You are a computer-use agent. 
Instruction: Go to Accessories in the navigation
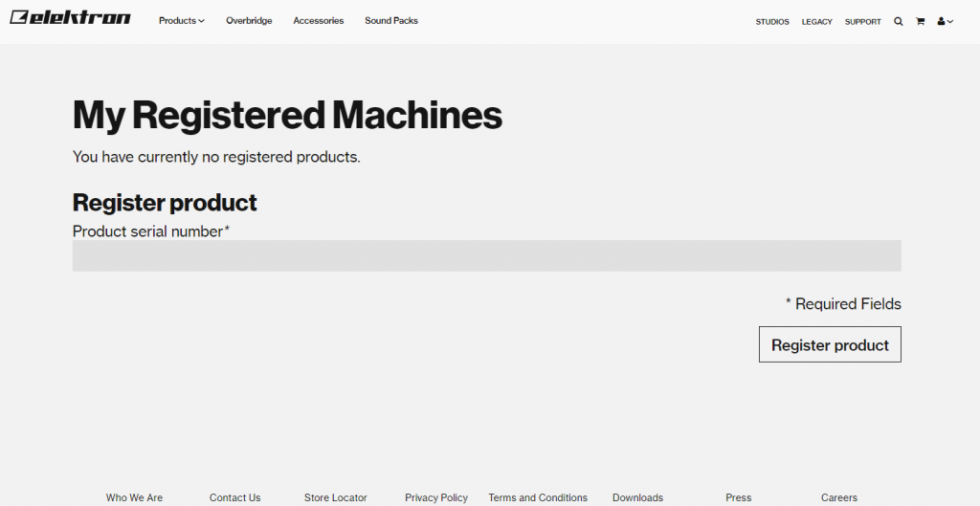pos(318,21)
